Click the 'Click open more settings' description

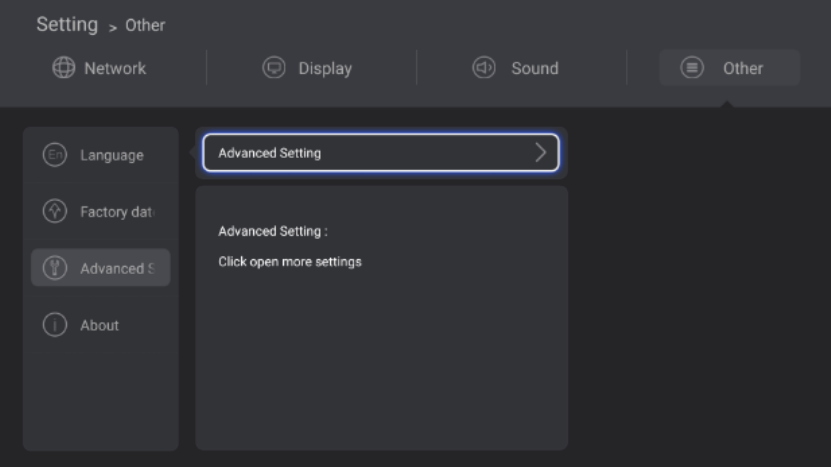[x=290, y=262]
